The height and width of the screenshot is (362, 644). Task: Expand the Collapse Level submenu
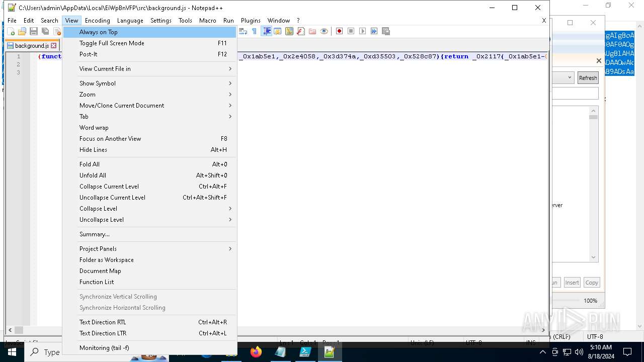point(149,209)
